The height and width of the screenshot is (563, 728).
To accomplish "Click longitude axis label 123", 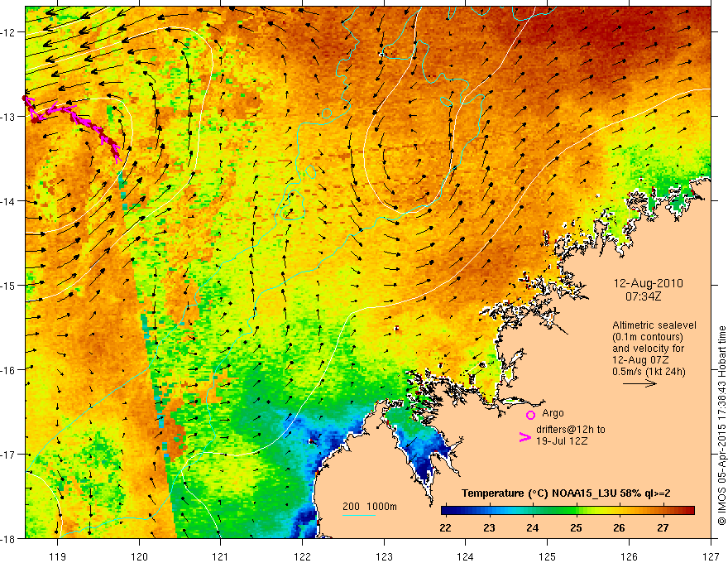I will (384, 556).
